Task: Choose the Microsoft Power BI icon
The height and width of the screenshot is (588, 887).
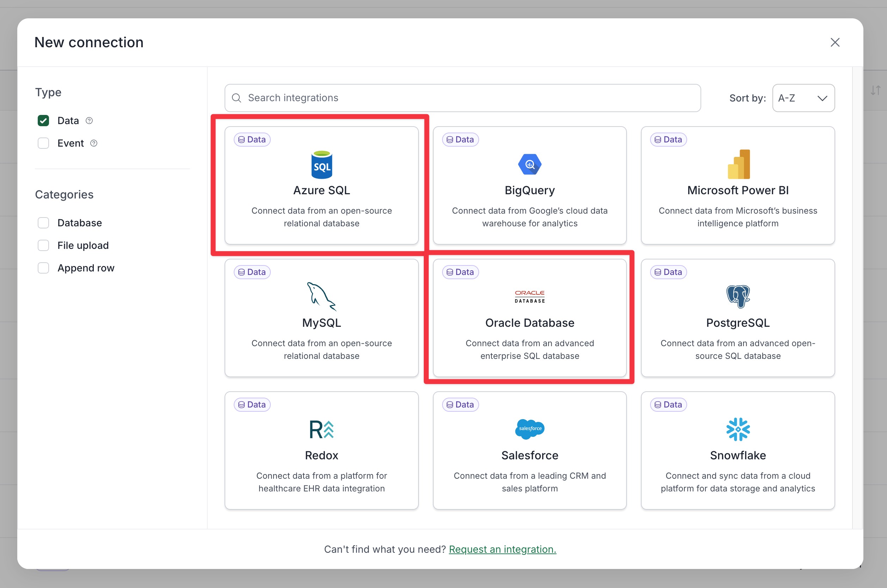Action: (x=738, y=164)
